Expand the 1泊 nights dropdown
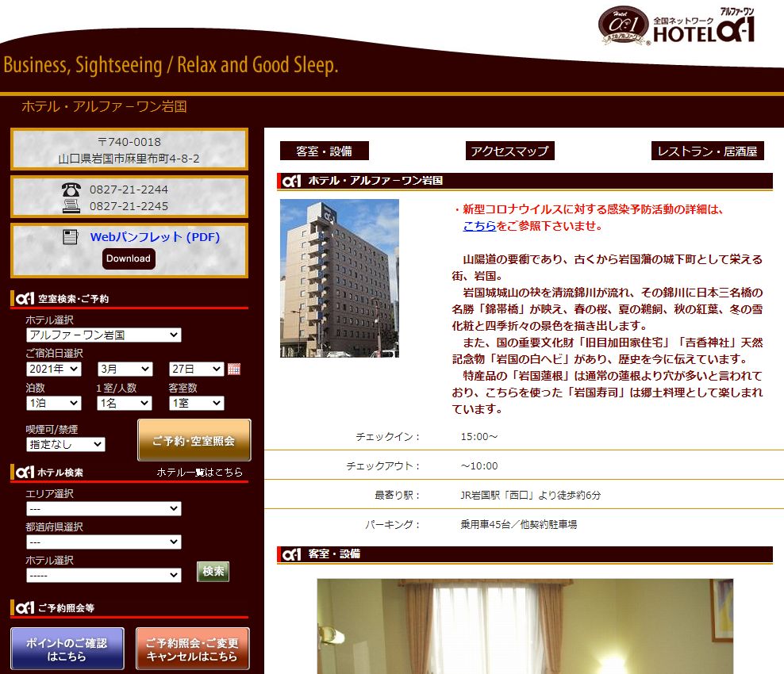784x674 pixels. point(53,403)
